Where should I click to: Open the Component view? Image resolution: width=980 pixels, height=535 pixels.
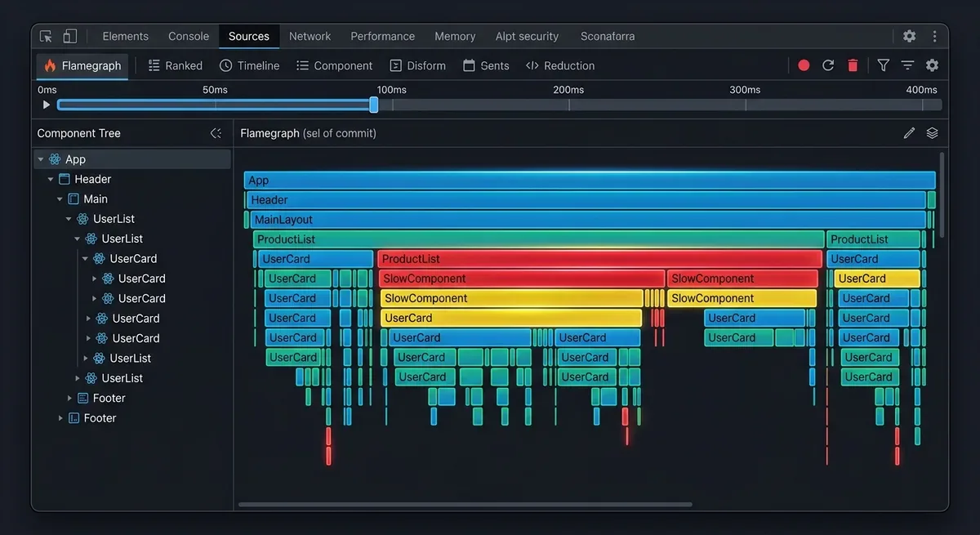coord(334,65)
